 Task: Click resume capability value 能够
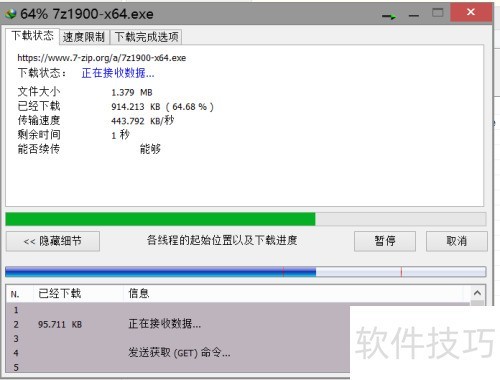tap(150, 149)
